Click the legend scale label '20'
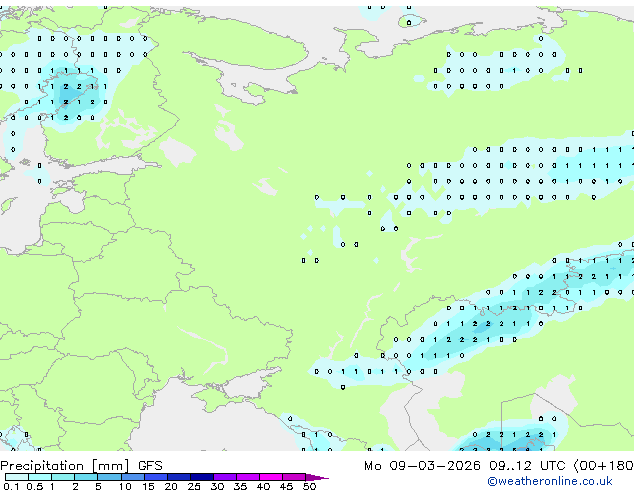Image resolution: width=634 pixels, height=490 pixels. click(x=171, y=486)
